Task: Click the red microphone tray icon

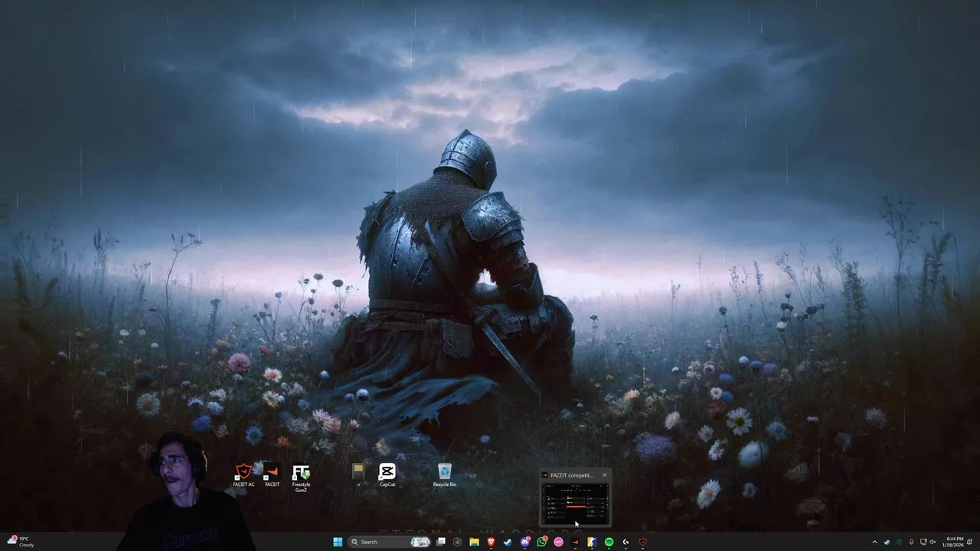Action: coord(911,542)
